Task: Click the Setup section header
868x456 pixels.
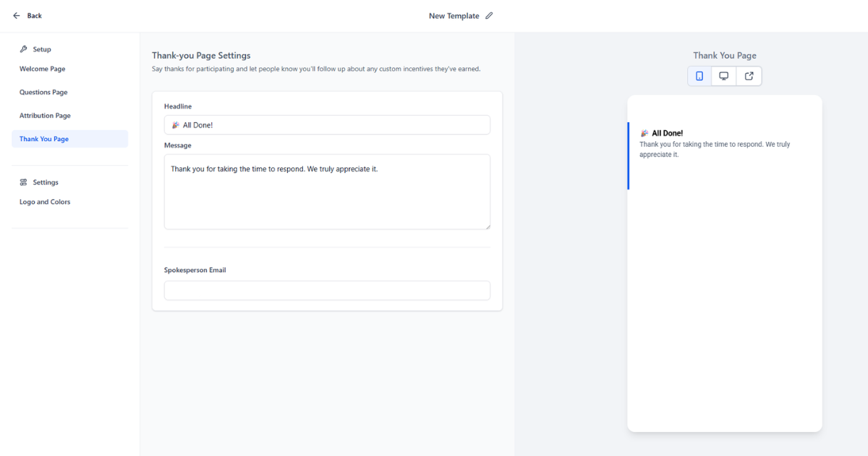Action: click(x=42, y=49)
